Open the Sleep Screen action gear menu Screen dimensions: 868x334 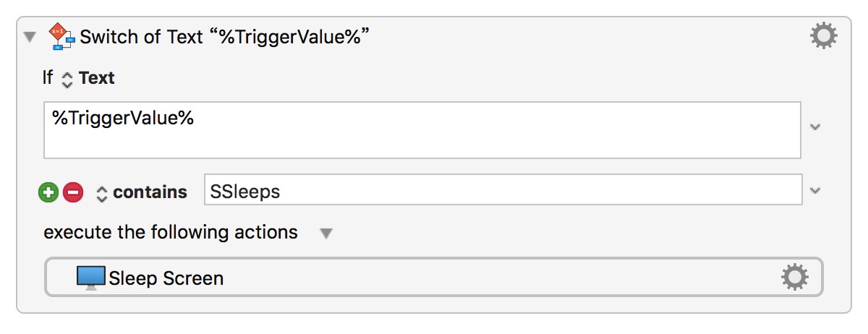point(794,278)
